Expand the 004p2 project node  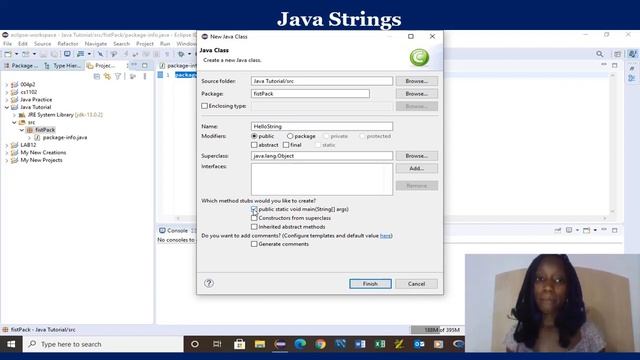7,84
